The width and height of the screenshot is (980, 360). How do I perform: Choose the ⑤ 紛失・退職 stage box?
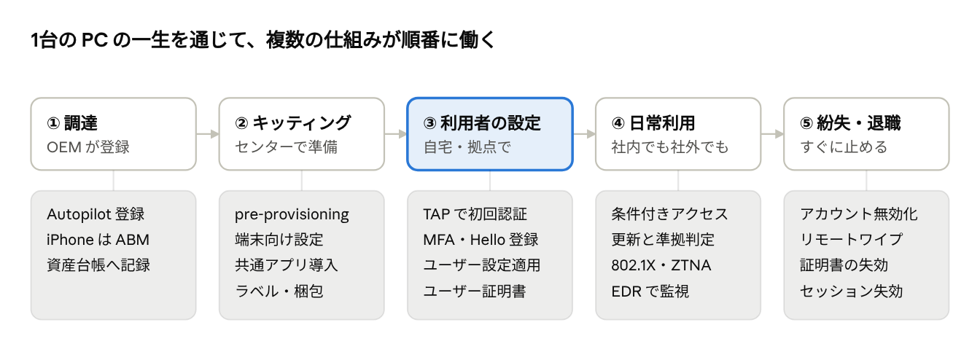[x=866, y=134]
